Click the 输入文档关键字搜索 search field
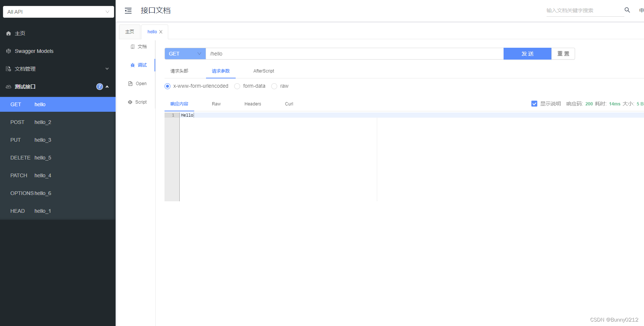 click(x=585, y=10)
